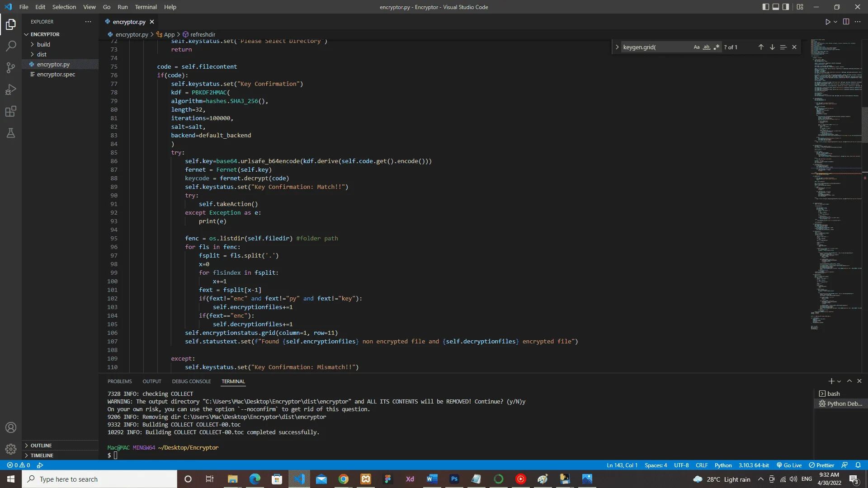Open notifications bell in status bar
Screen dimensions: 868x488
pyautogui.click(x=858, y=465)
